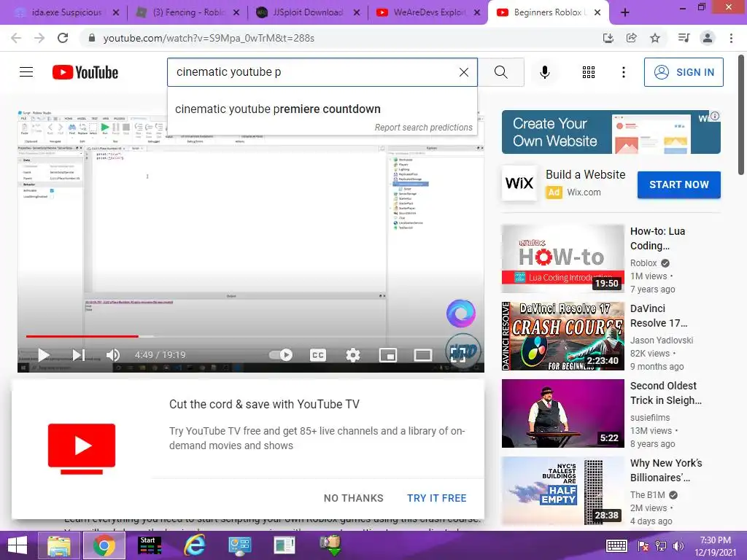Switch to Fencing - Roblox tab
Viewport: 747px width, 560px height.
pos(187,12)
